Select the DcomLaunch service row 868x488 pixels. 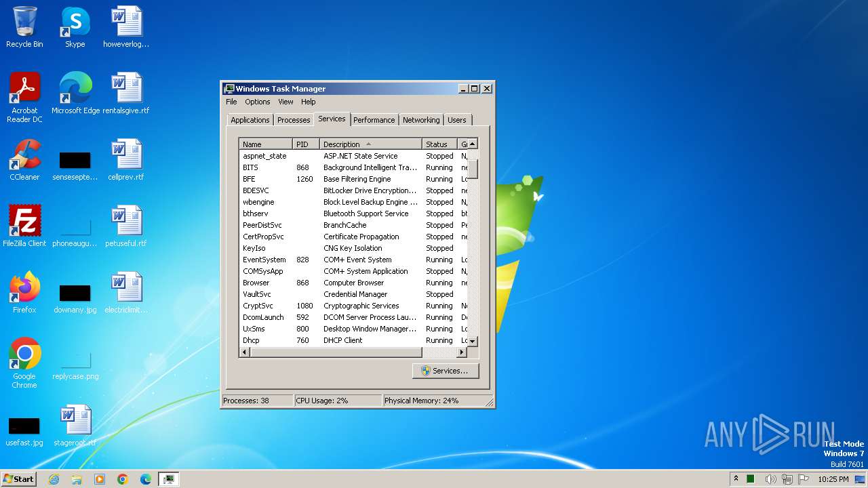353,317
